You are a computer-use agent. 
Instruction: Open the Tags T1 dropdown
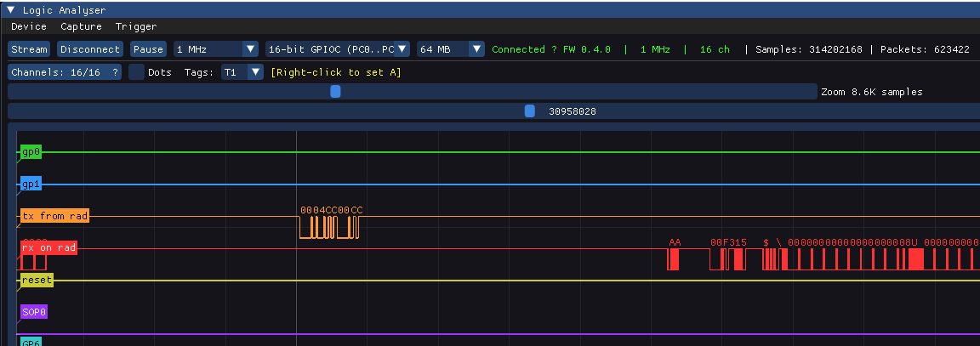tap(242, 72)
